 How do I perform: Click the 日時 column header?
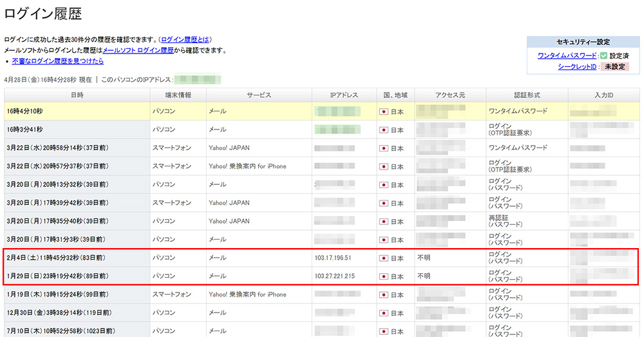point(77,95)
